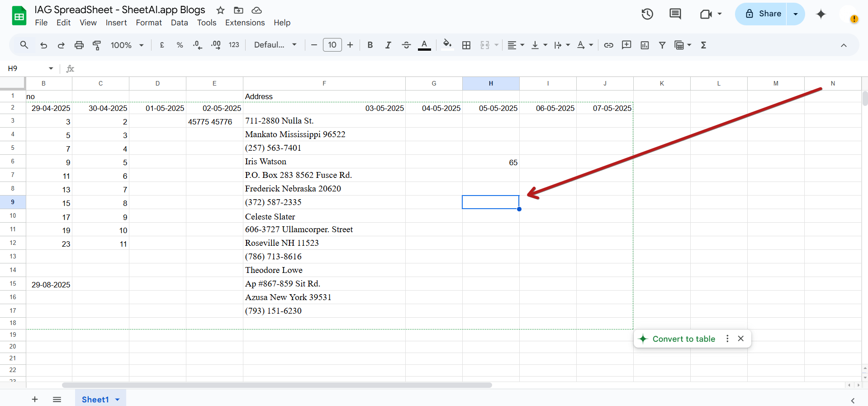Open the Default font family dropdown
This screenshot has height=406, width=868.
pos(275,45)
